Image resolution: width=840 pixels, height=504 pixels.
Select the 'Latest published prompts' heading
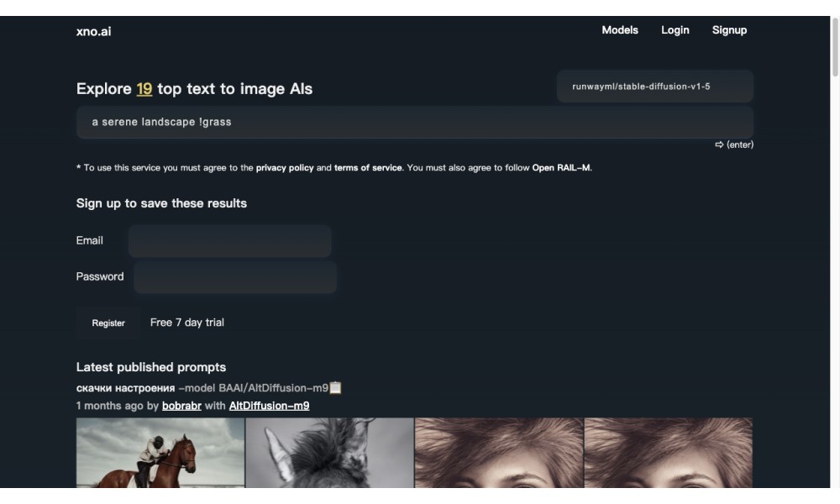(x=151, y=367)
